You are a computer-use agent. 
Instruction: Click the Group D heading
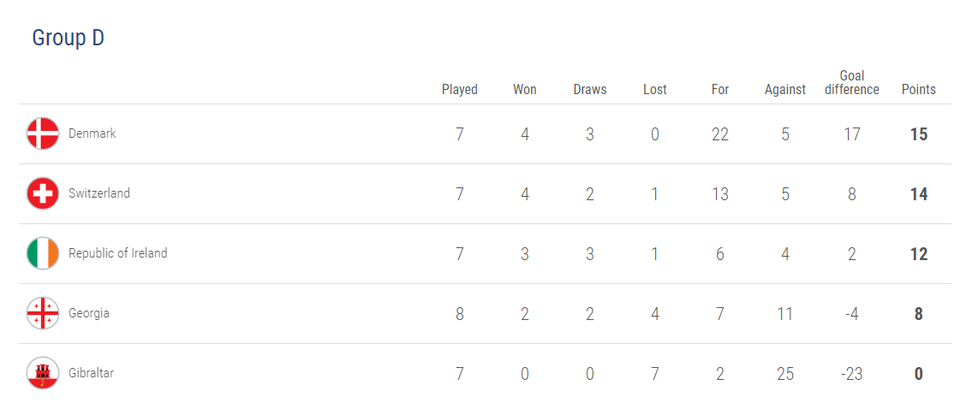coord(68,38)
